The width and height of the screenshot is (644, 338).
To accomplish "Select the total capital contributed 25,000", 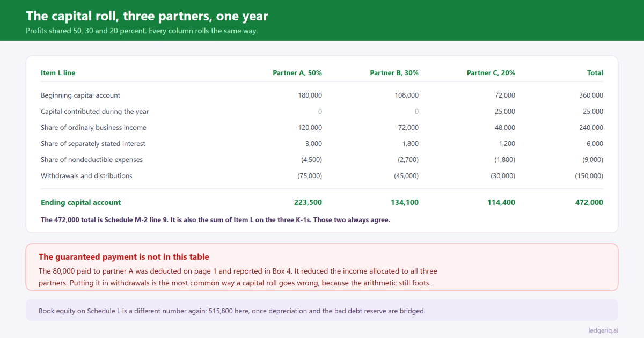I will pos(593,112).
